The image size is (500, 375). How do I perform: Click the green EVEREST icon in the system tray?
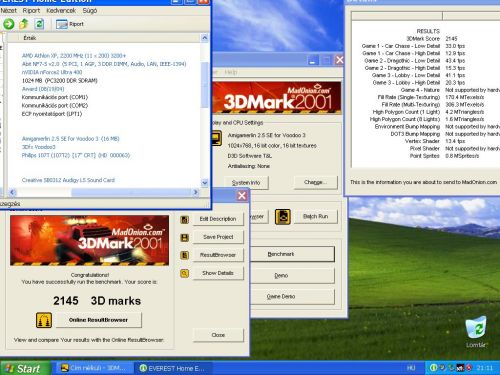pos(433,368)
